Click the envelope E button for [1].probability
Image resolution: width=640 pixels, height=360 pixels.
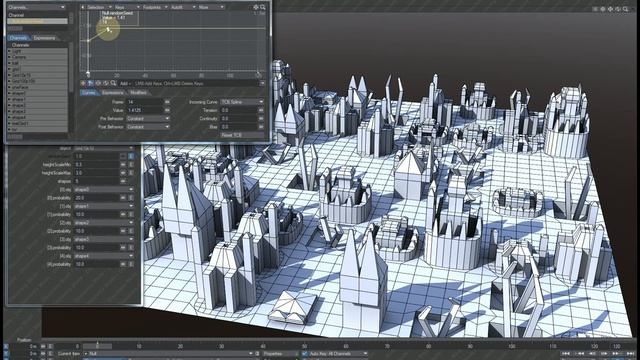[x=131, y=214]
